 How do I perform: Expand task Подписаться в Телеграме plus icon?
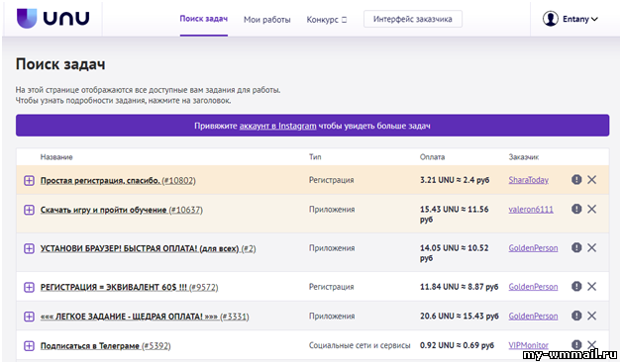29,346
